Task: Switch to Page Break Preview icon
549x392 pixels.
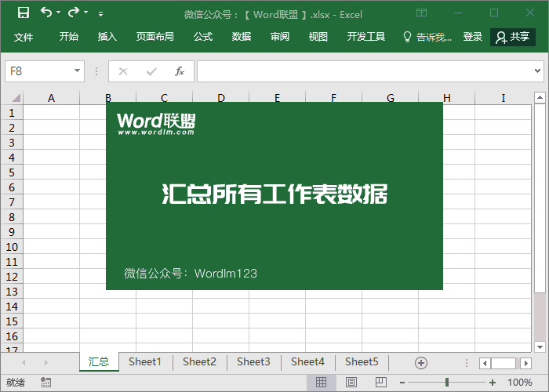Action: 381,383
